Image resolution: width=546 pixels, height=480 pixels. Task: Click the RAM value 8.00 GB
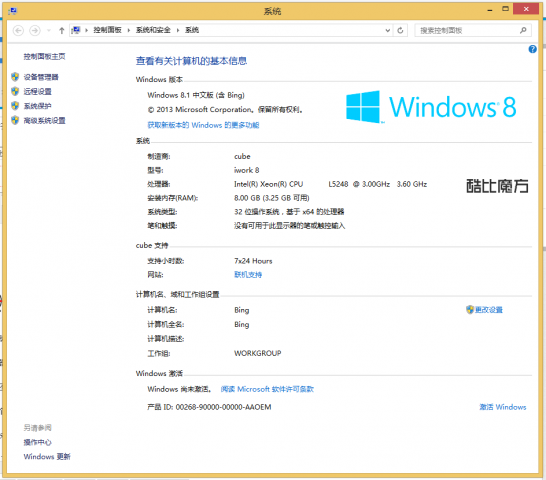[247, 198]
